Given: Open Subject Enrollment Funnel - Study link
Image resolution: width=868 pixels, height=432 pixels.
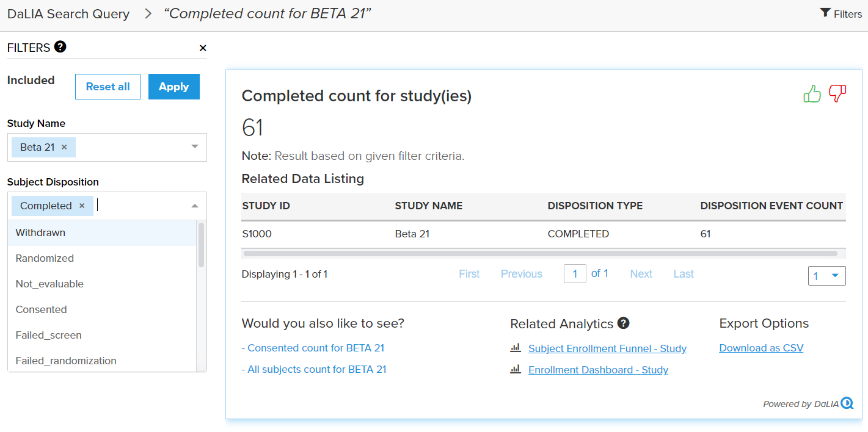Looking at the screenshot, I should click(x=607, y=348).
